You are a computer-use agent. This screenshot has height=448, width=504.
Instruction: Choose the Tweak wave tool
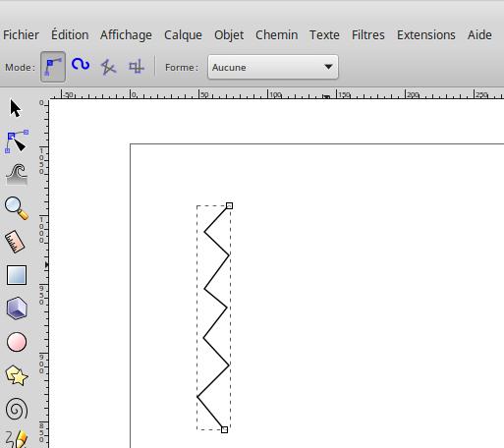coord(17,175)
